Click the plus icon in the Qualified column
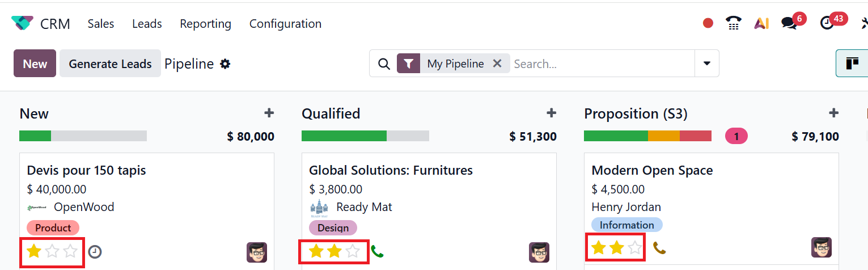The height and width of the screenshot is (270, 868). click(x=551, y=113)
